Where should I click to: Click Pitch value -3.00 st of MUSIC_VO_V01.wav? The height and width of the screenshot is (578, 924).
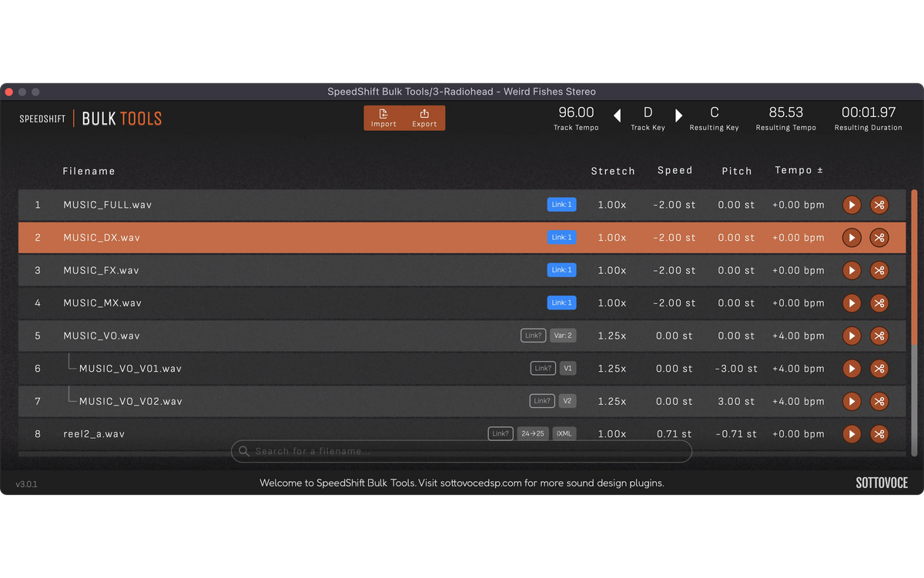click(736, 369)
